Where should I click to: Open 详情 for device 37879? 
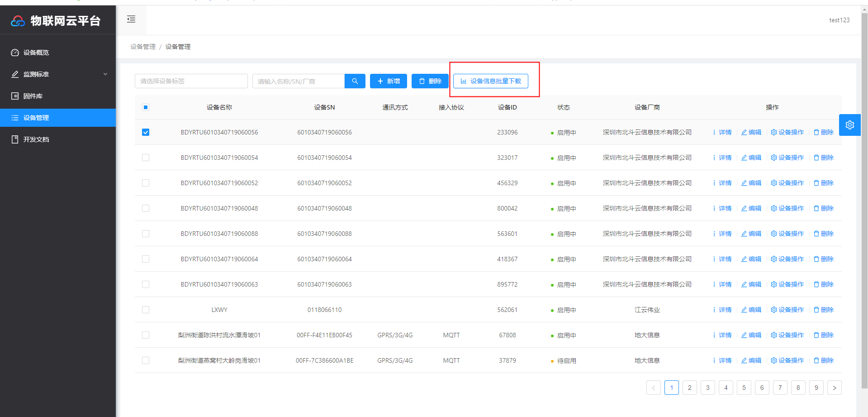[722, 360]
